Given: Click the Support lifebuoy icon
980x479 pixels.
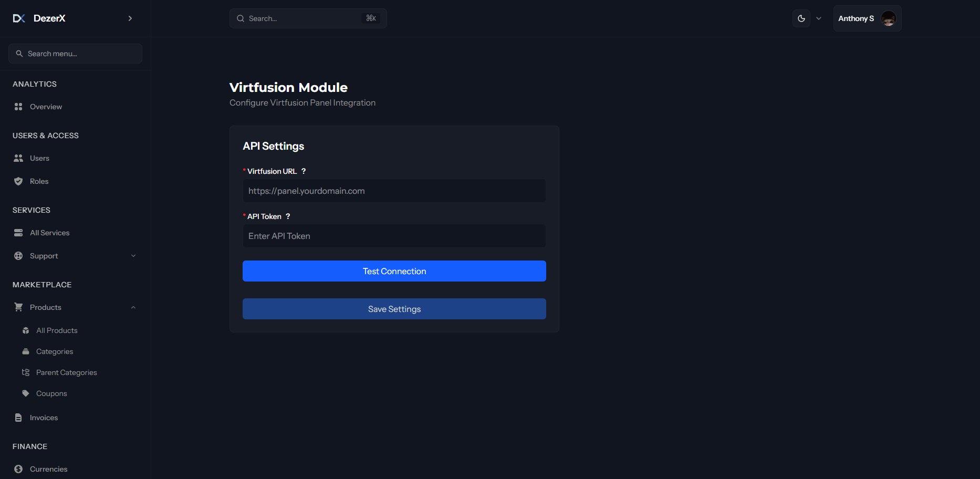Looking at the screenshot, I should coord(18,256).
